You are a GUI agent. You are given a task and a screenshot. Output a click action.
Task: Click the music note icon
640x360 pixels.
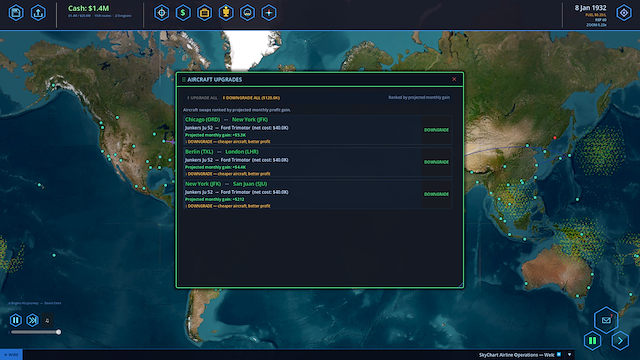47,320
